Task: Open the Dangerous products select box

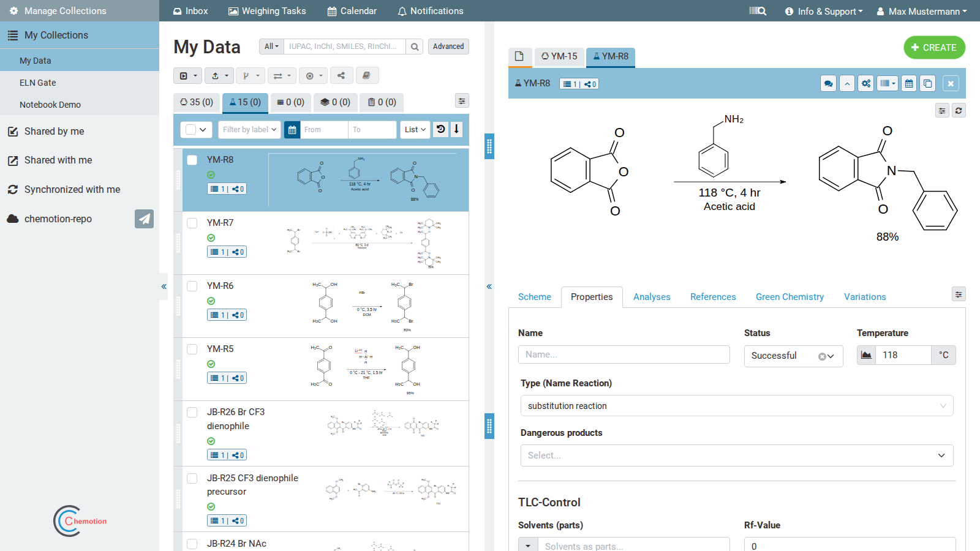Action: pos(737,455)
